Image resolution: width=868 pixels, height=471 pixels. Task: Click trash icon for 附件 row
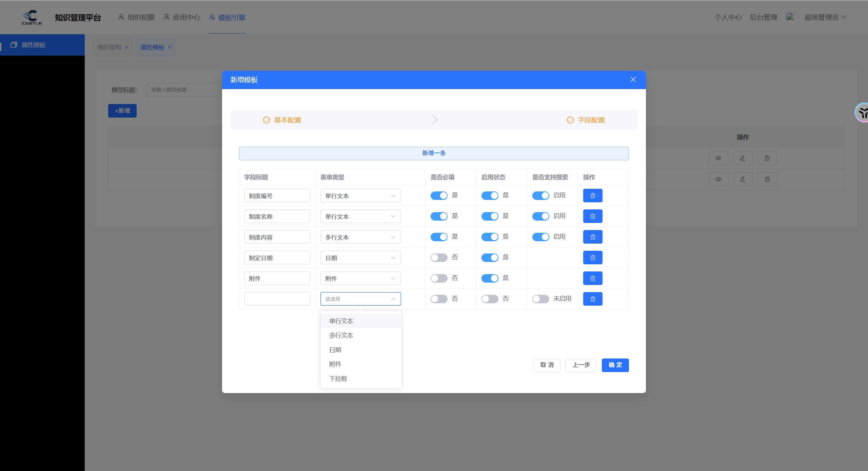point(592,278)
